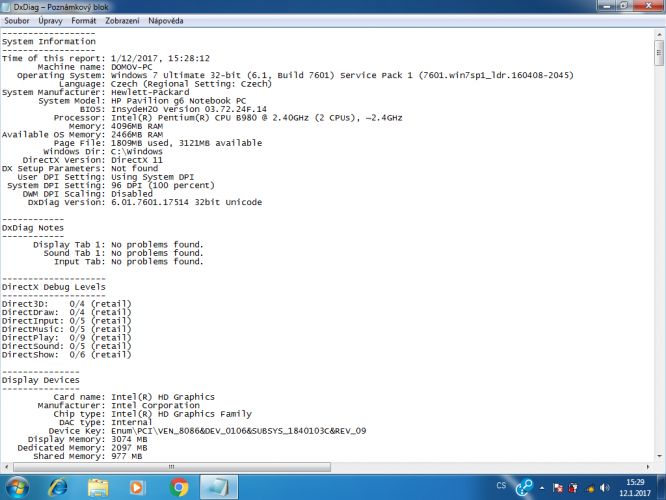
Task: Click the 'System Information' heading text
Action: pyautogui.click(x=49, y=41)
